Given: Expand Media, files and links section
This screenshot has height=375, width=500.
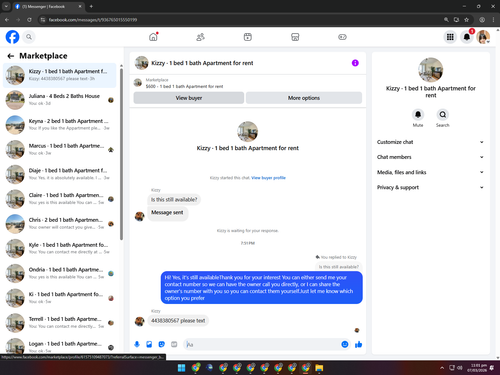Looking at the screenshot, I should [x=430, y=172].
